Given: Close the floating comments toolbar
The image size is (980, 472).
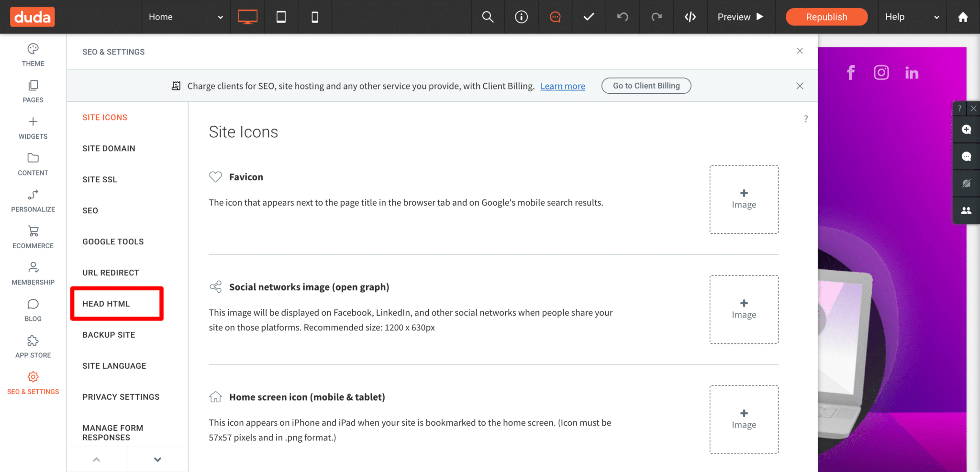Looking at the screenshot, I should [x=973, y=109].
